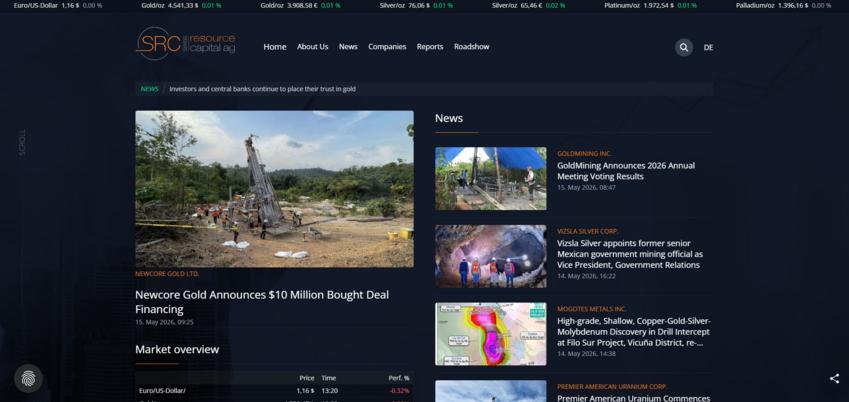The image size is (849, 402).
Task: Open the News menu item
Action: tap(348, 47)
